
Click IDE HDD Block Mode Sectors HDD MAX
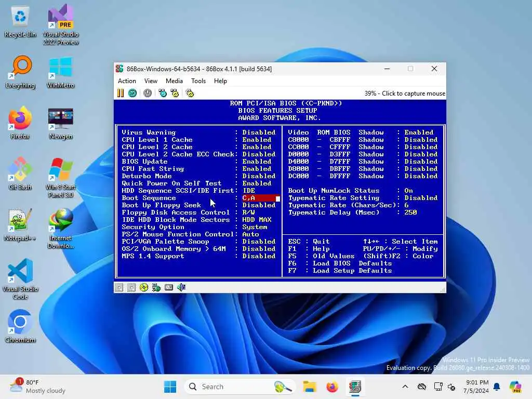257,220
